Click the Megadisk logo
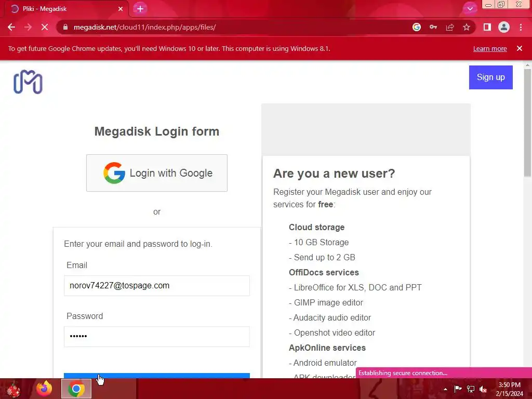532x399 pixels. pos(28,82)
